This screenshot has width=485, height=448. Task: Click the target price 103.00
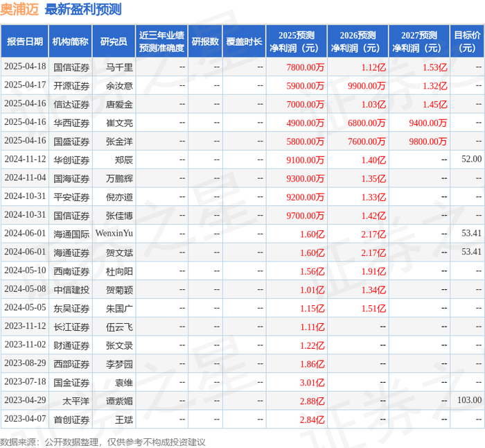coord(469,400)
